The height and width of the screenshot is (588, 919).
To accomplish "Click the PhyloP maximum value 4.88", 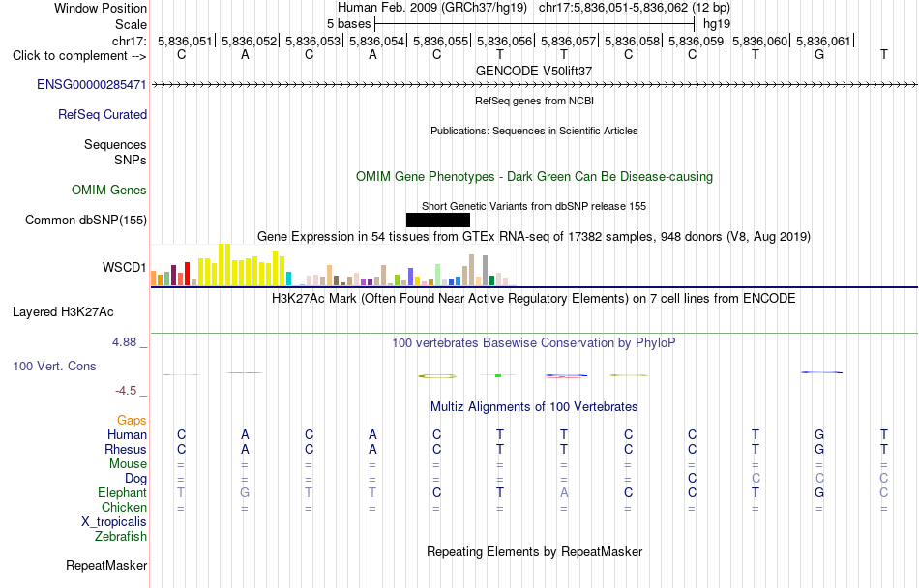I will pos(124,342).
